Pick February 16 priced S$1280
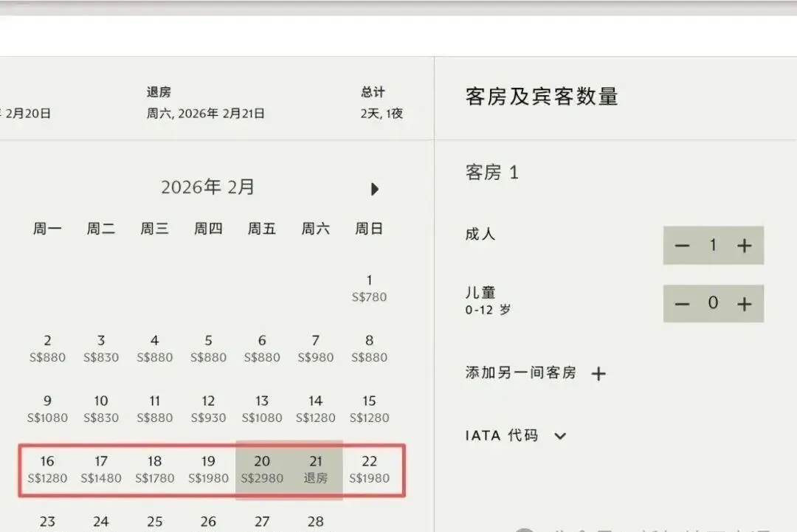The image size is (797, 532). pos(47,469)
